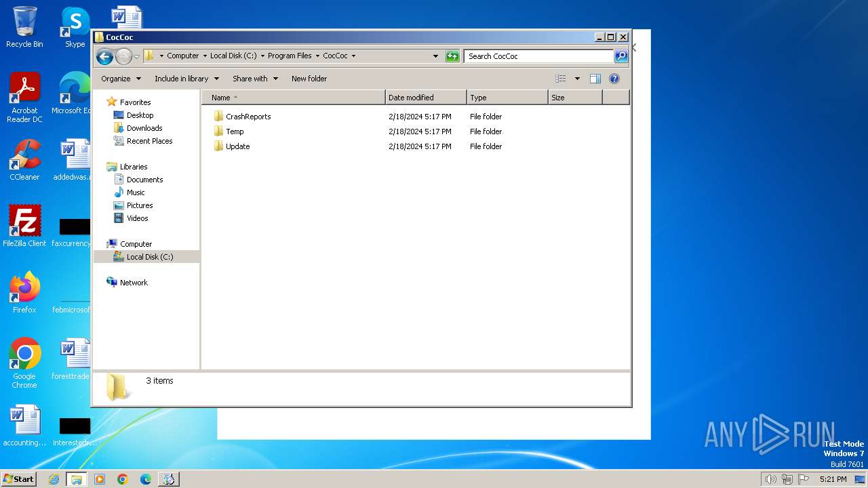
Task: Open FileZilla Client shortcut
Action: tap(24, 226)
